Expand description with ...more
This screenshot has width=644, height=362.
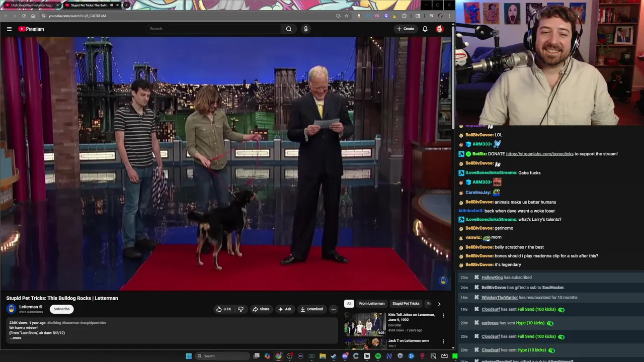16,338
